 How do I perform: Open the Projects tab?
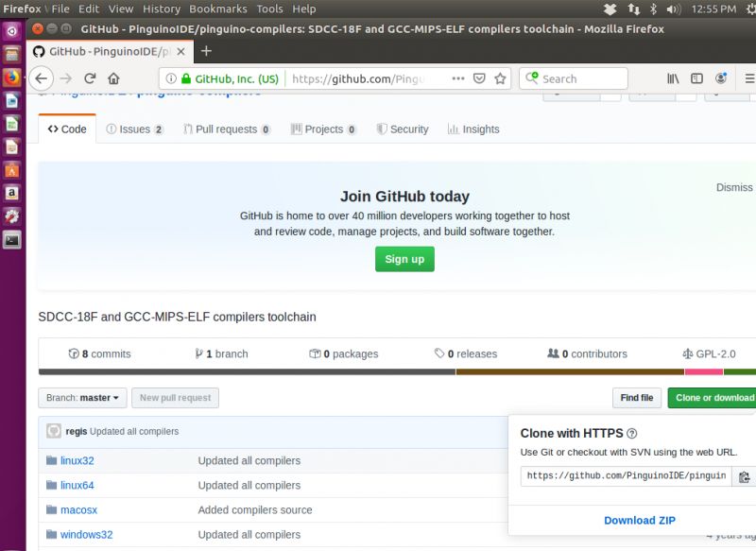[323, 129]
